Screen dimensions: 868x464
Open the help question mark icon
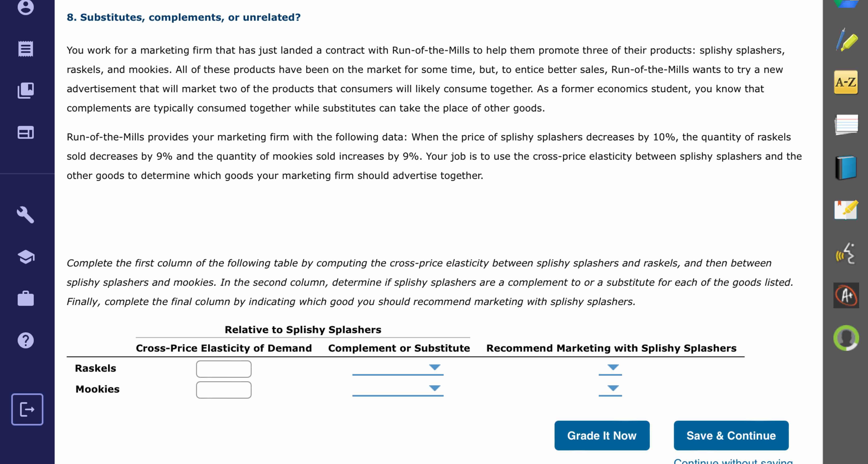coord(26,341)
